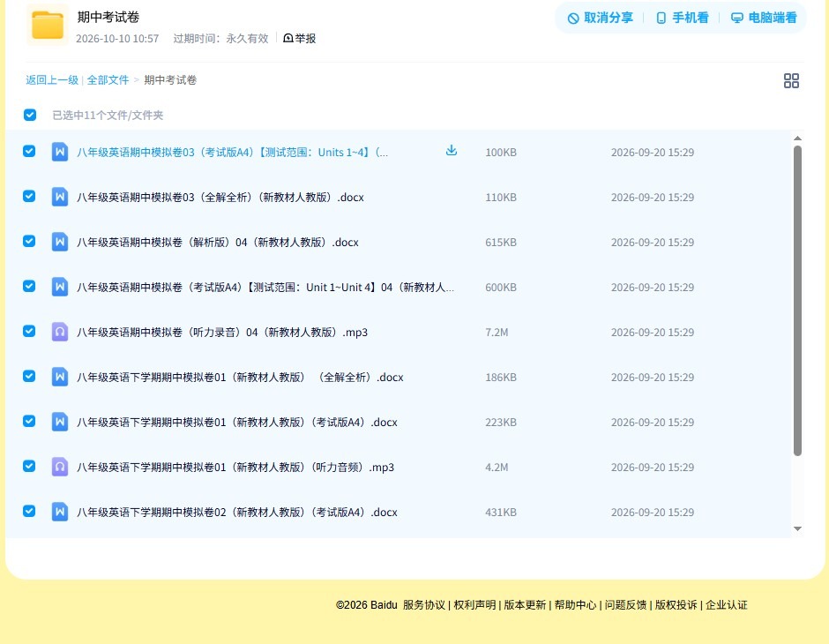Open 企业认证 footer link

click(727, 605)
